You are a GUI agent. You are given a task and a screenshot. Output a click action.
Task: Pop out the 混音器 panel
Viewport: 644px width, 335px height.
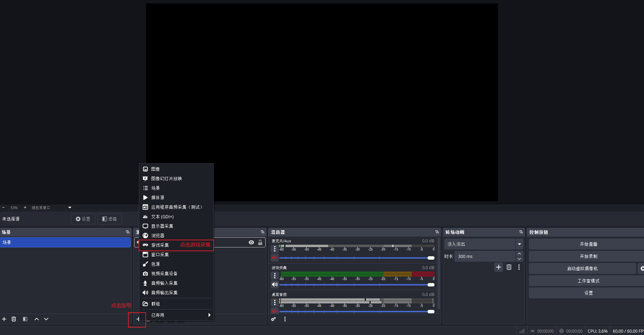[437, 232]
